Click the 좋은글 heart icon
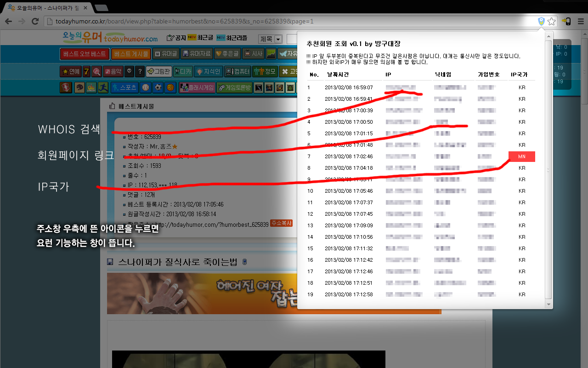Image resolution: width=588 pixels, height=368 pixels. coord(219,53)
